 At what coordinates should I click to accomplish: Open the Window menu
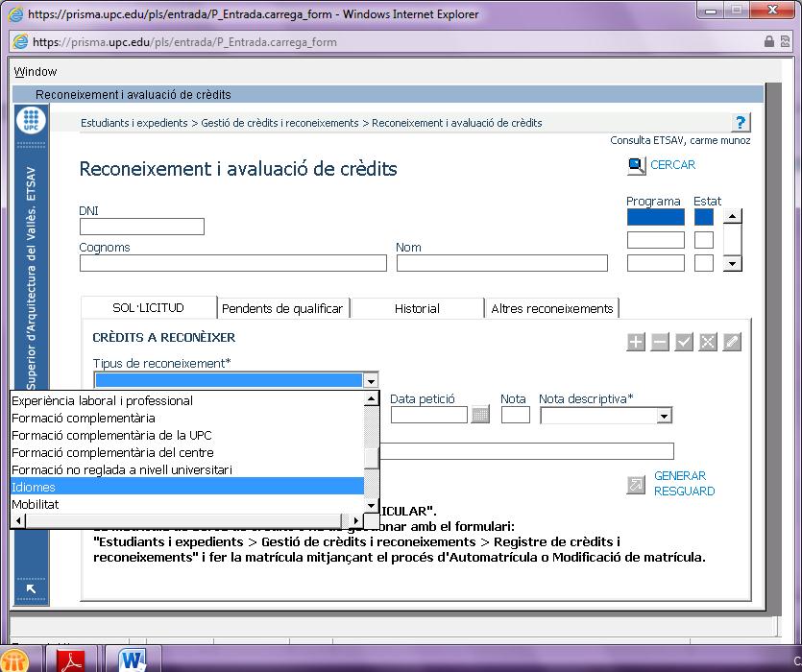pyautogui.click(x=36, y=72)
